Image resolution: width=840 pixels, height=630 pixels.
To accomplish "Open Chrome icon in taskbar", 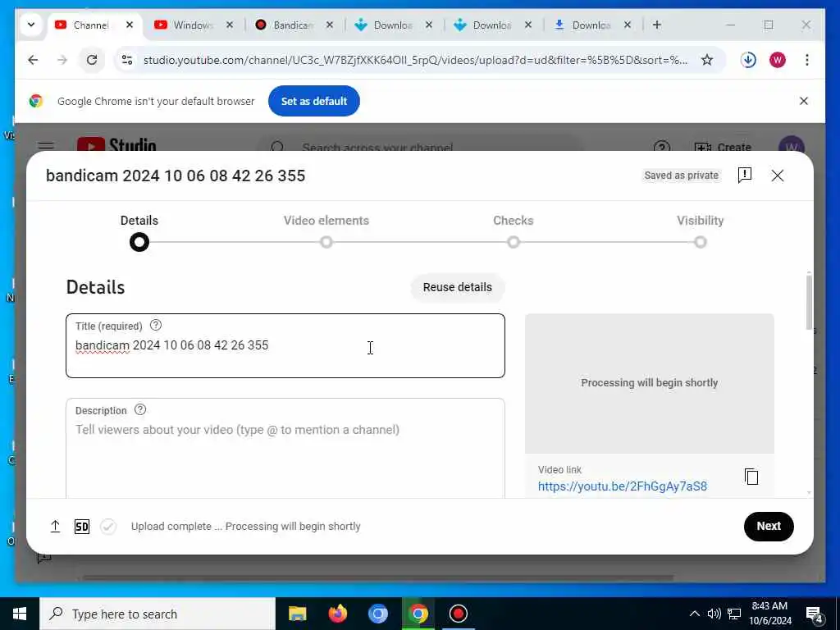I will 418,614.
